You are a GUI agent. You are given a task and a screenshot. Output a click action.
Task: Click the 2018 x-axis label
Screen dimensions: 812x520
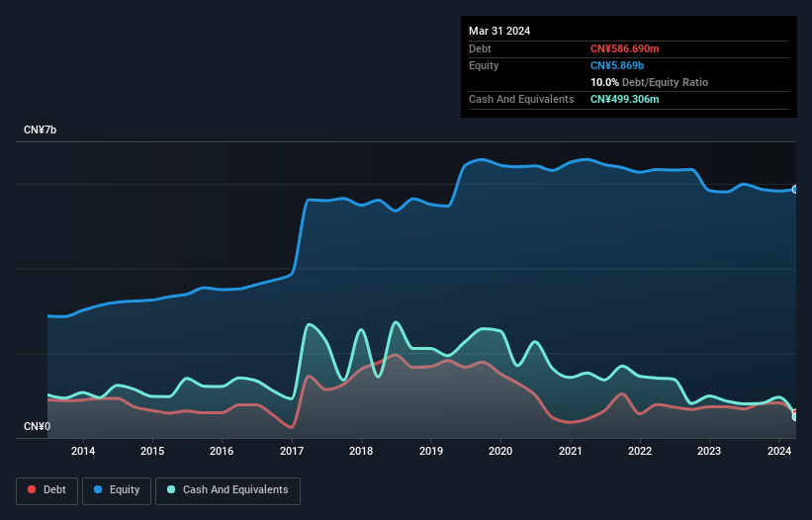361,451
